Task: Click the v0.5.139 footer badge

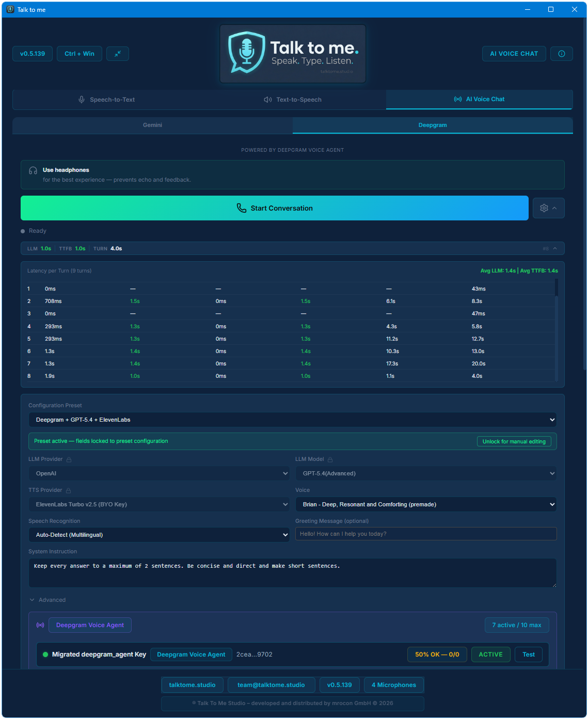Action: click(x=340, y=685)
